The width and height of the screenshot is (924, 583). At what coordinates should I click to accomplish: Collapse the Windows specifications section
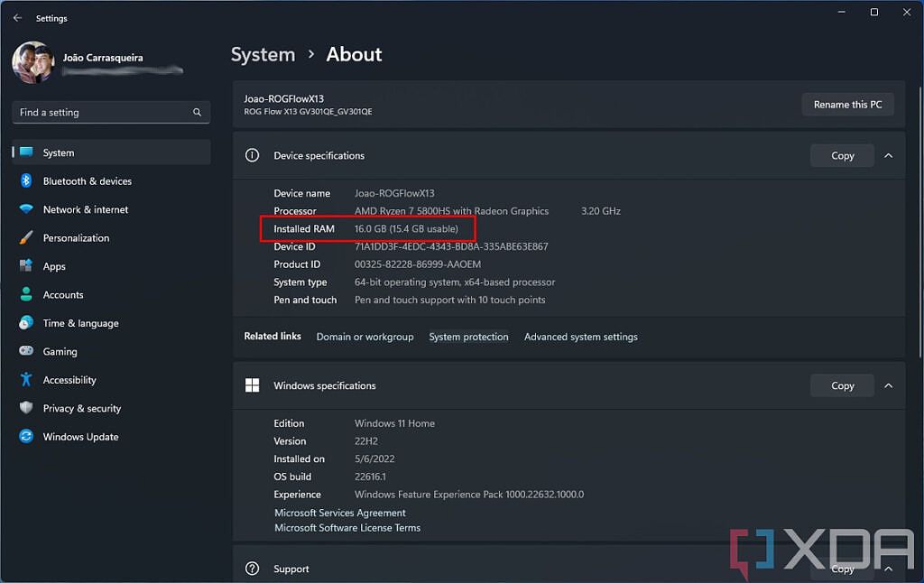(x=888, y=385)
